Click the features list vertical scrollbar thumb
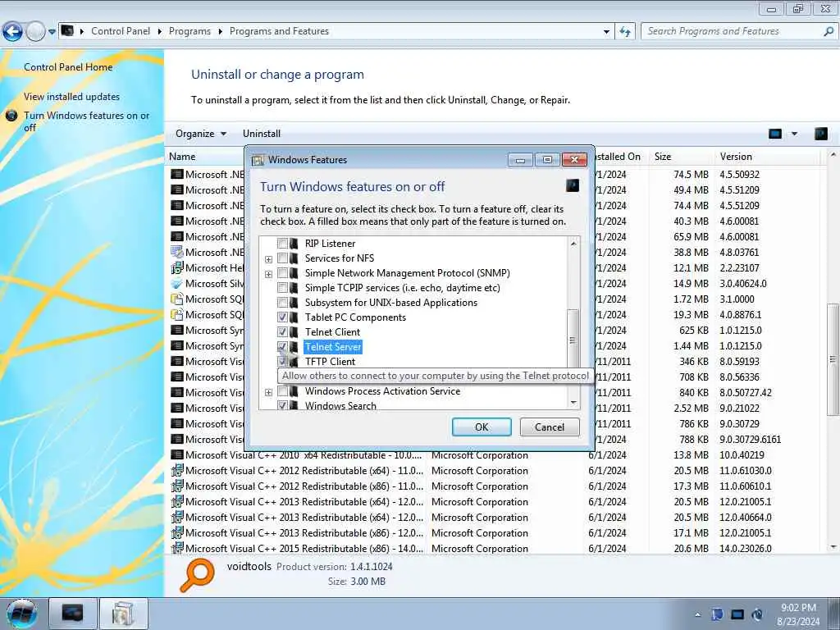The width and height of the screenshot is (840, 630). (573, 340)
